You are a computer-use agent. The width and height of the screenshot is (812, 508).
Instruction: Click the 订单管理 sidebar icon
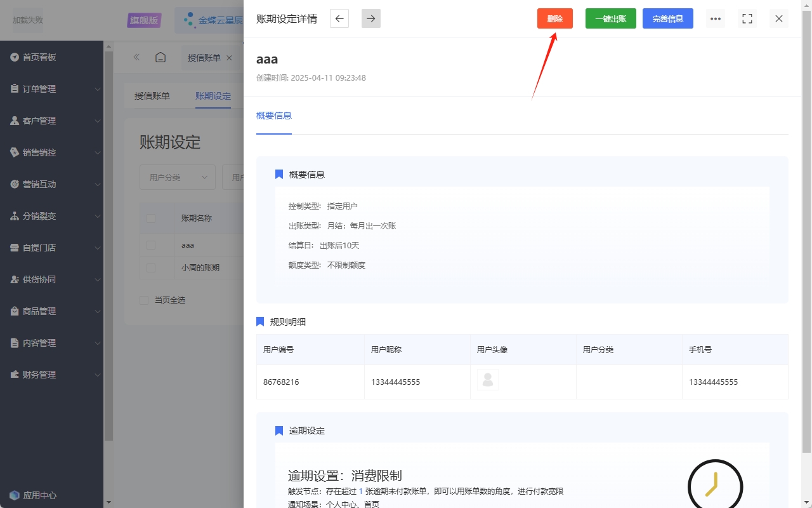(15, 89)
